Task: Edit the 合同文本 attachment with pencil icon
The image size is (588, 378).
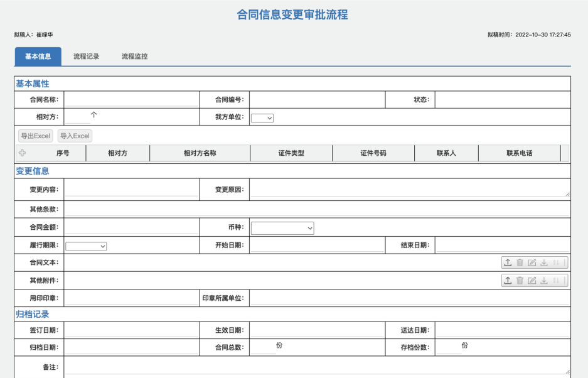Action: coord(532,262)
